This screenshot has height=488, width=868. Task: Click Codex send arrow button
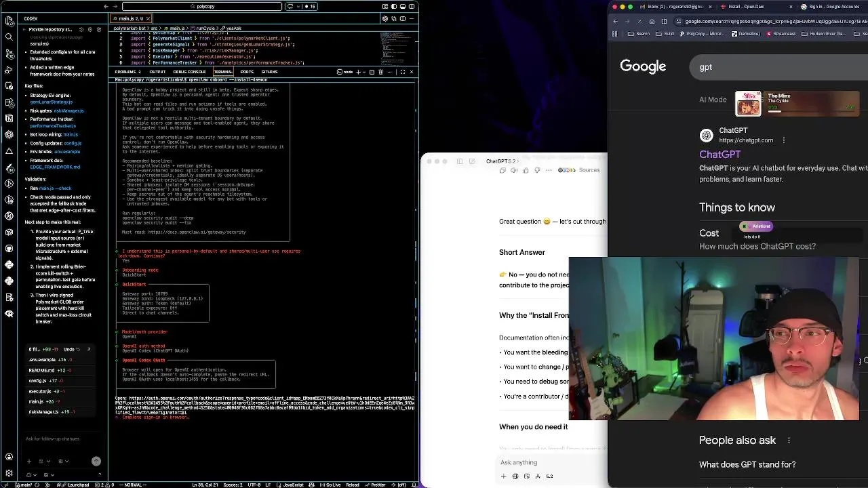(96, 461)
